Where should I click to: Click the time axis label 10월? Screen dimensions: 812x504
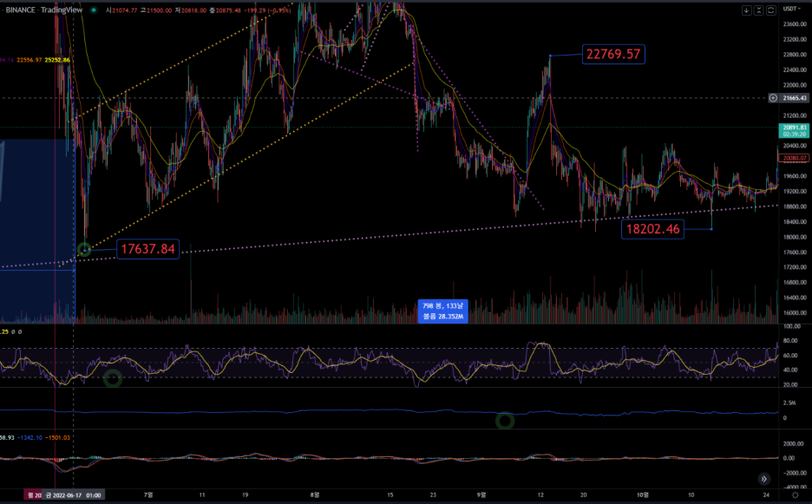(x=642, y=495)
